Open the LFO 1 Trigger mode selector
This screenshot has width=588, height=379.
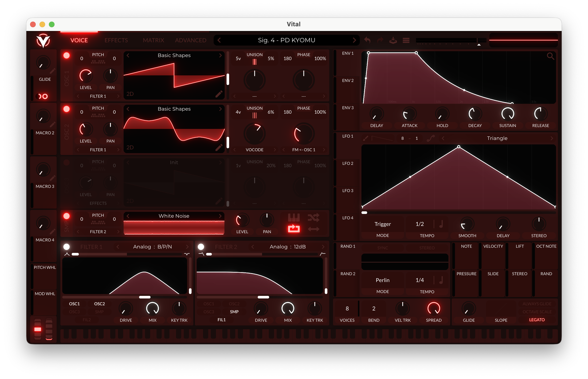pyautogui.click(x=383, y=224)
